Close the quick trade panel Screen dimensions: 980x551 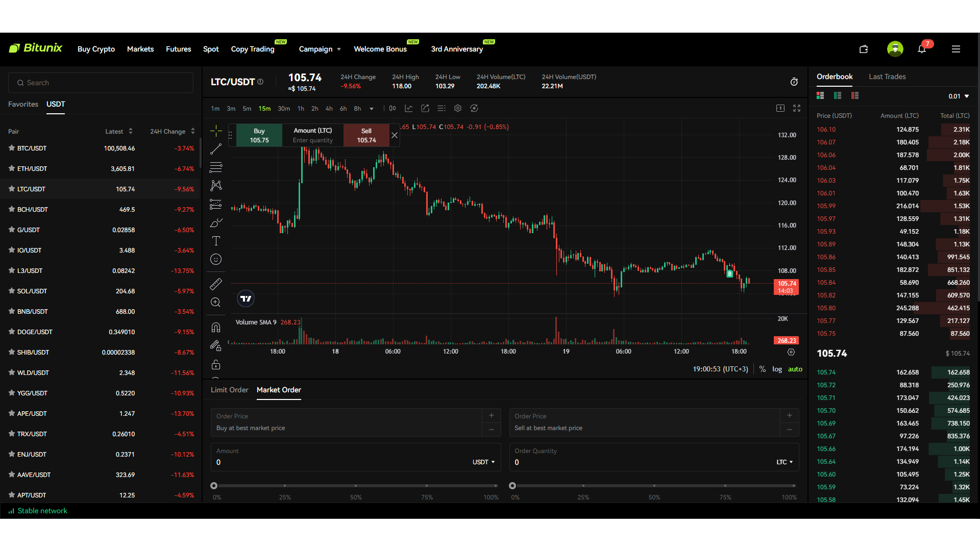[395, 135]
